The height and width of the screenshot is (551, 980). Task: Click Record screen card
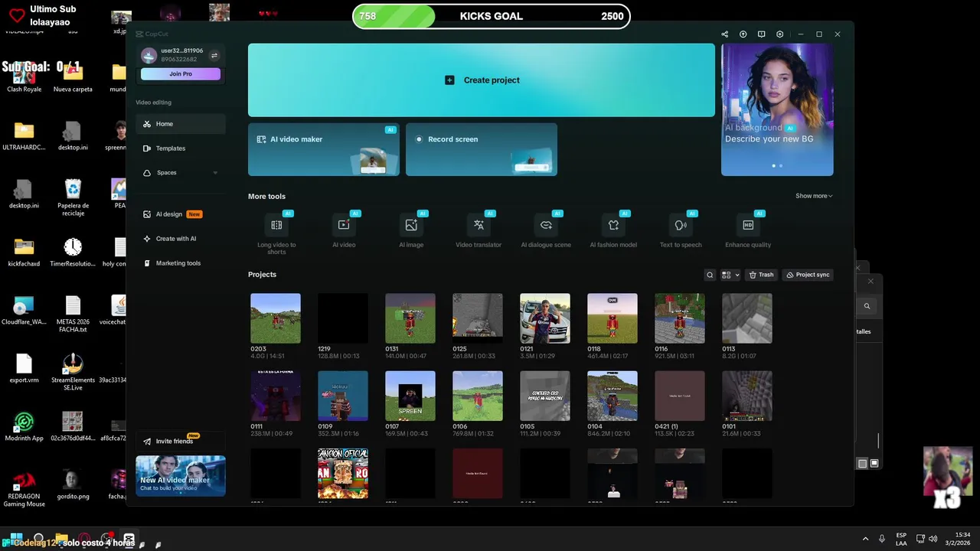pos(482,149)
